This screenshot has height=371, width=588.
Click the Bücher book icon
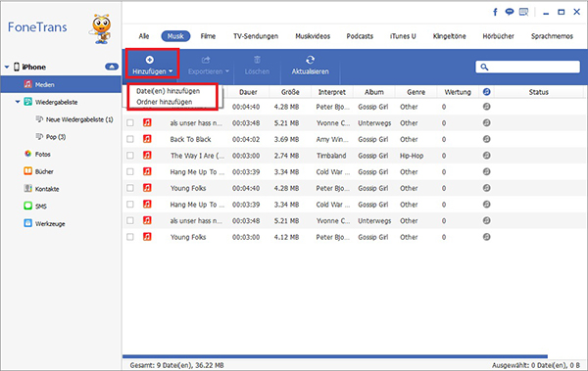pyautogui.click(x=27, y=171)
